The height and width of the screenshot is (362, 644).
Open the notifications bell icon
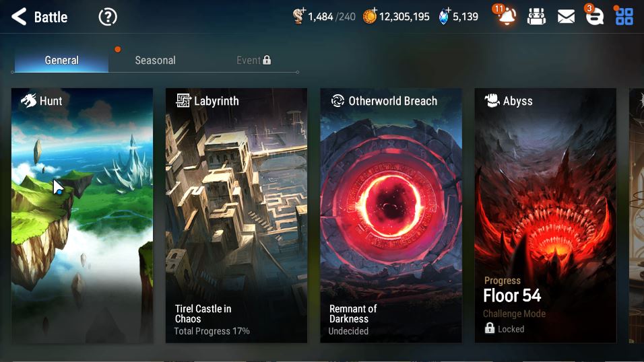pos(507,16)
